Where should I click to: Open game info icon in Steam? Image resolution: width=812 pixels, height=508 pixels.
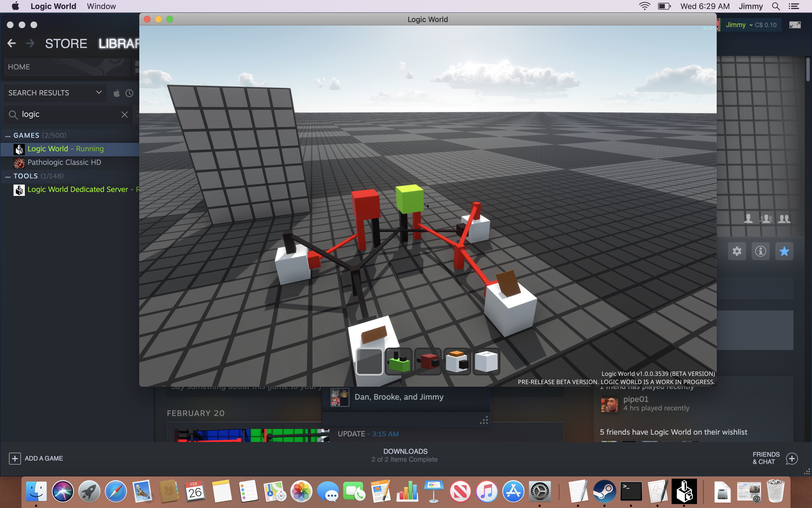pyautogui.click(x=760, y=251)
